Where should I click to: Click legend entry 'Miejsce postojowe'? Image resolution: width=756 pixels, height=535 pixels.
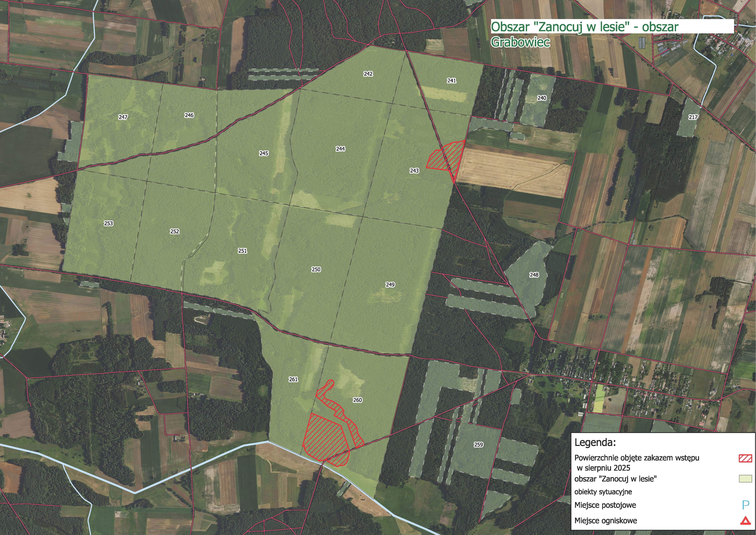[605, 505]
